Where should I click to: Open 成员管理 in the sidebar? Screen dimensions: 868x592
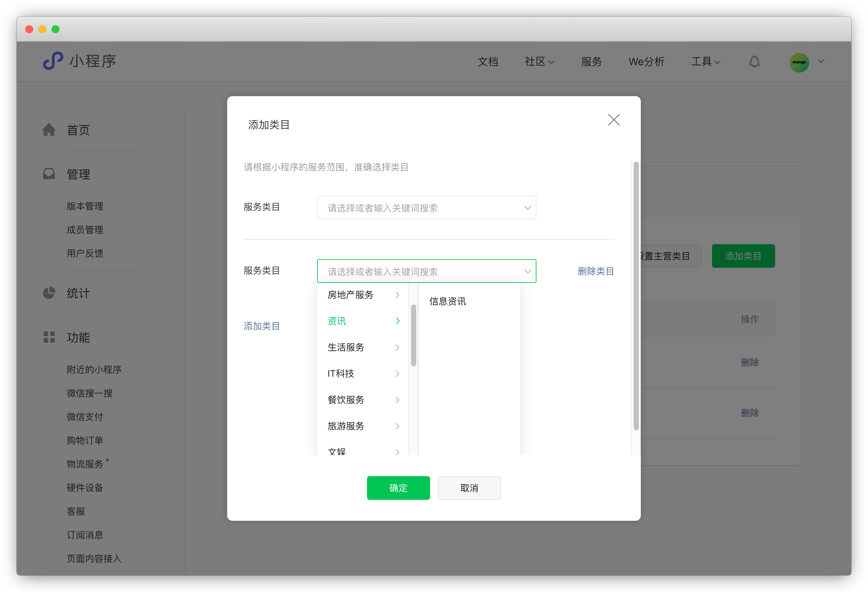pyautogui.click(x=85, y=230)
